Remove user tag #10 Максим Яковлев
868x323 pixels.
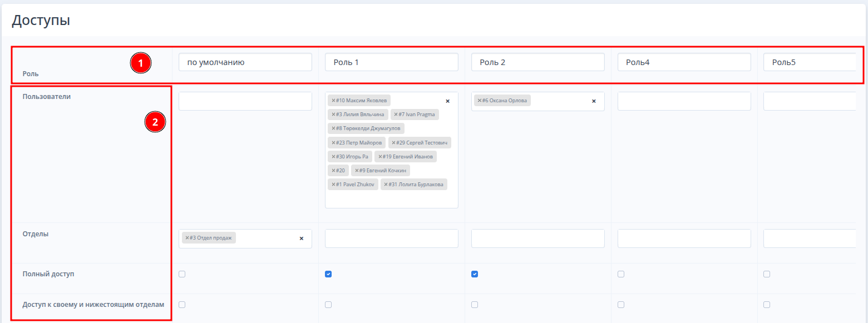pos(333,101)
